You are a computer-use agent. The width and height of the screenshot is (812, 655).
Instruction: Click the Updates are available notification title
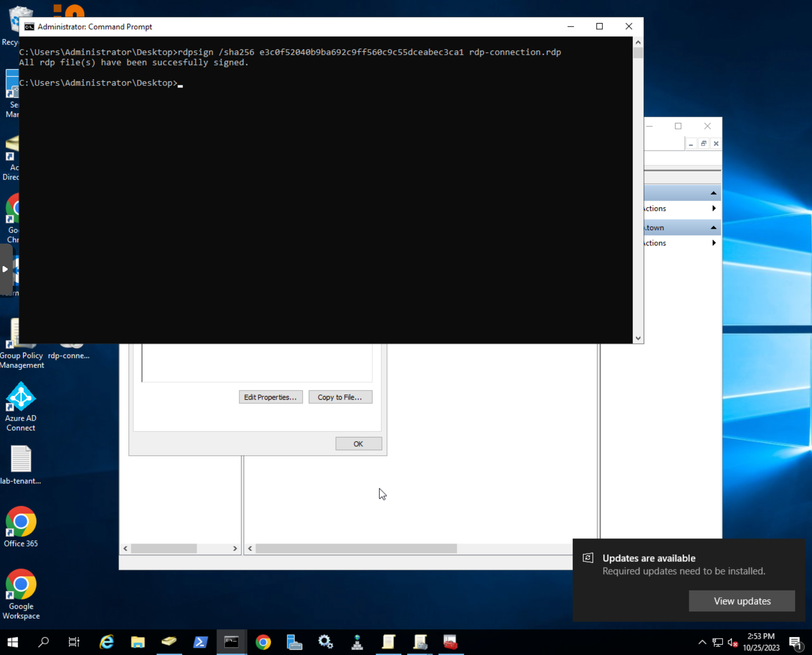tap(649, 558)
